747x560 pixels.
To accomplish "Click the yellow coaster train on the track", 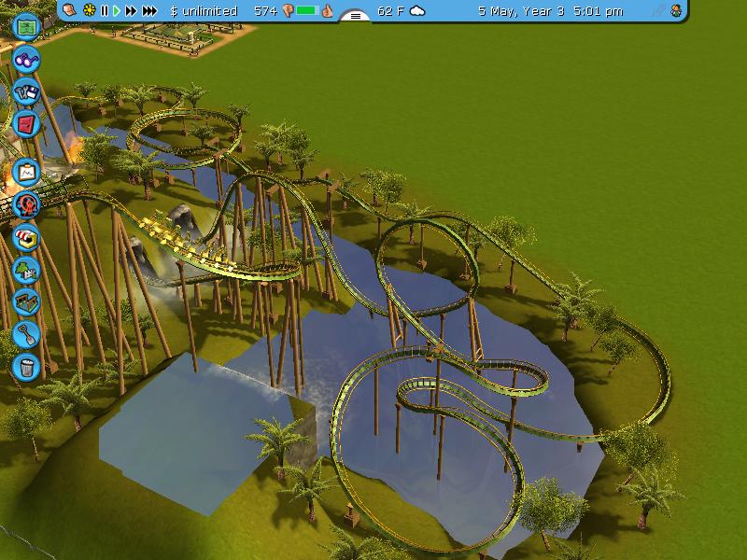I will click(x=189, y=243).
